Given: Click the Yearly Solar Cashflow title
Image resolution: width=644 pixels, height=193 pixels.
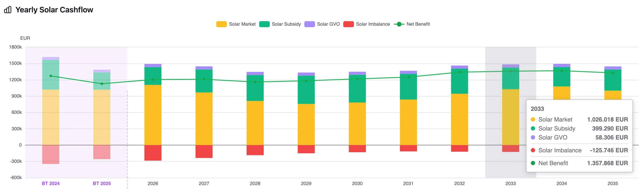Looking at the screenshot, I should 54,10.
